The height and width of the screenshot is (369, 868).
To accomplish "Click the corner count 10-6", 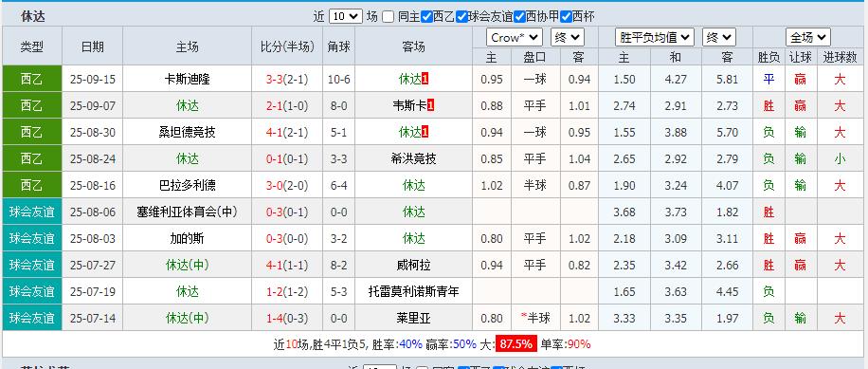I will point(339,79).
